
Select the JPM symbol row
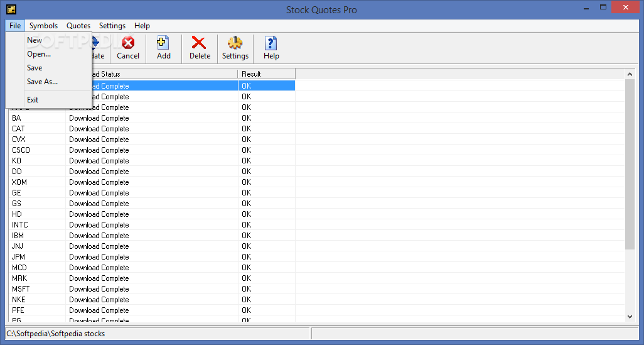click(152, 257)
